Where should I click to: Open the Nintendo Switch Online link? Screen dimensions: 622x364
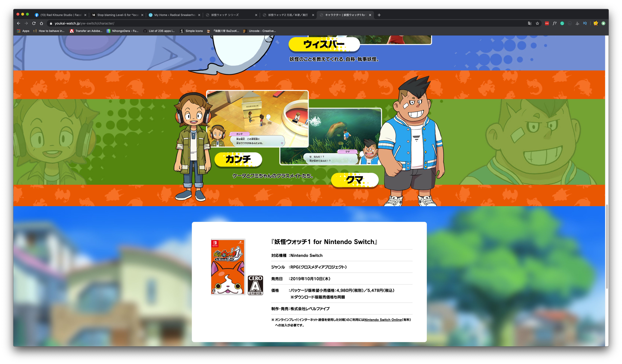(x=383, y=320)
